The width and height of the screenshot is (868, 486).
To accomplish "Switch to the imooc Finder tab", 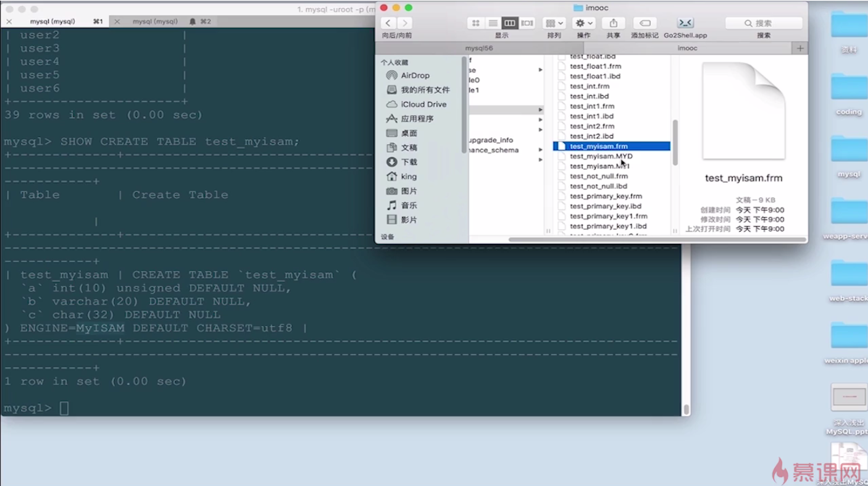I will pos(687,48).
